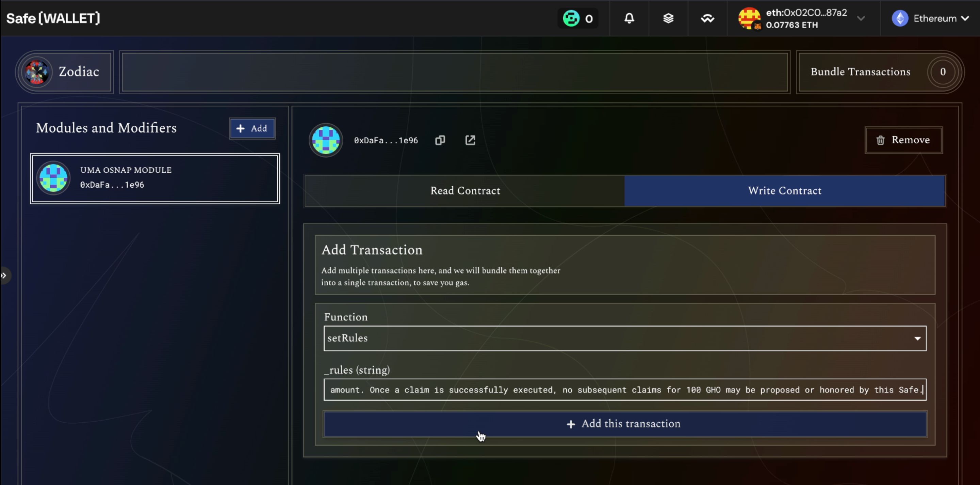Image resolution: width=980 pixels, height=485 pixels.
Task: Open Bundle Transactions panel
Action: click(x=880, y=72)
